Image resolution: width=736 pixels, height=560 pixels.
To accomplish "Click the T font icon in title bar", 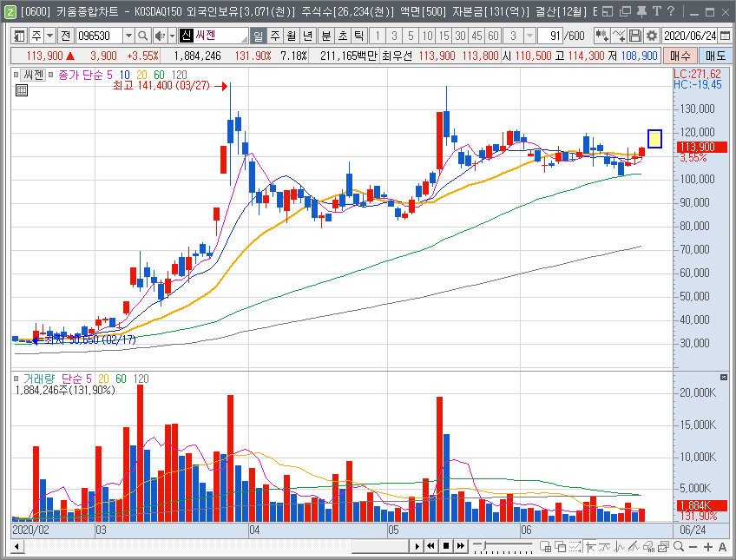I will (657, 12).
